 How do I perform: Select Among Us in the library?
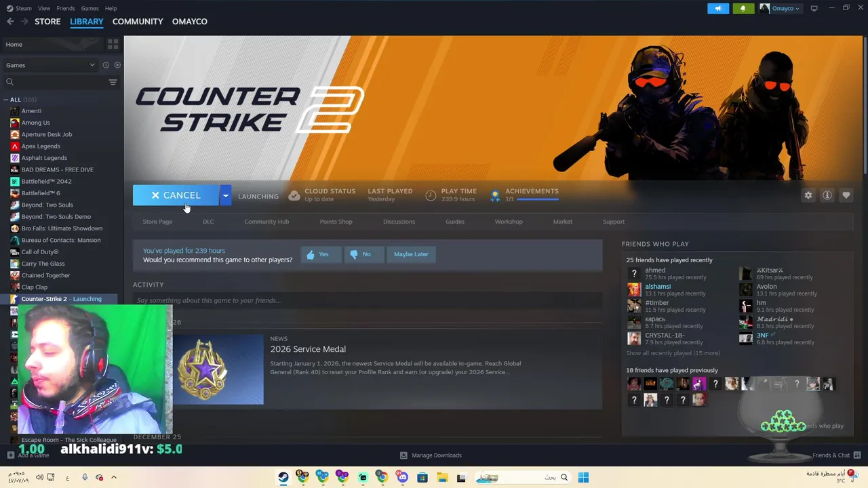coord(35,123)
